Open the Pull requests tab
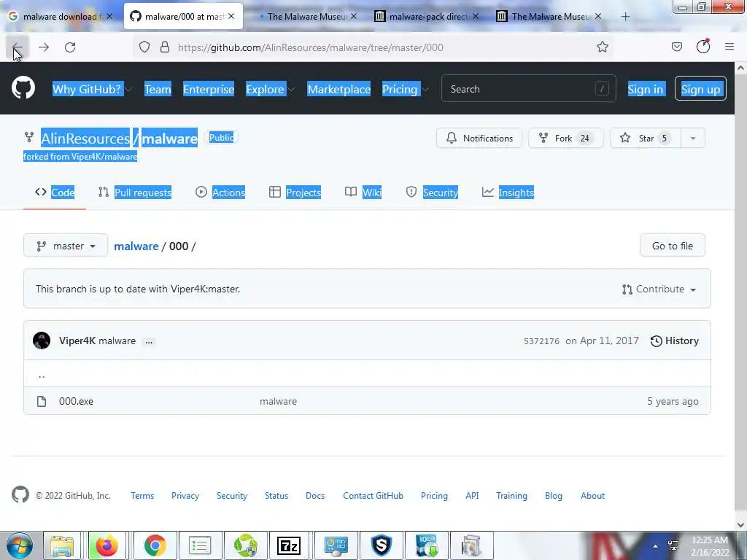 pyautogui.click(x=135, y=192)
